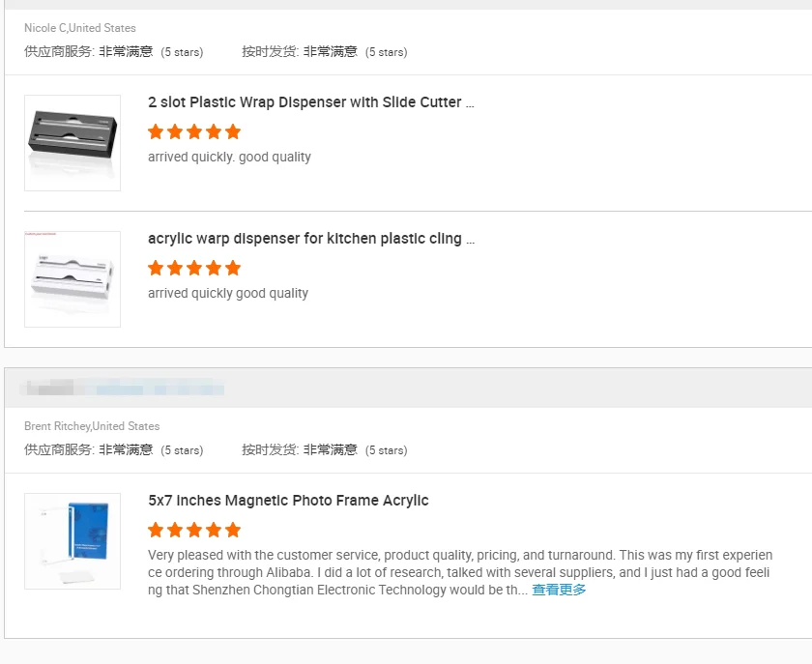
Task: Click fifth star of acrylic warp dispenser rating
Action: [x=233, y=268]
